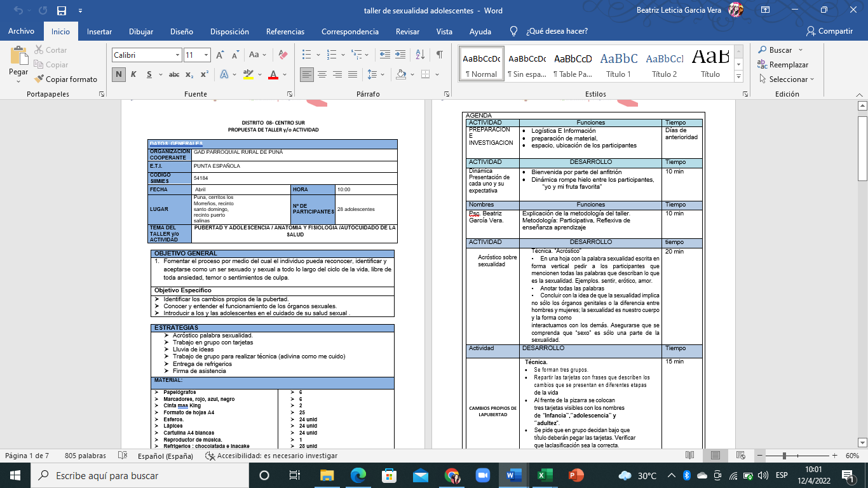The height and width of the screenshot is (488, 868).
Task: Apply bullet list formatting
Action: 307,55
